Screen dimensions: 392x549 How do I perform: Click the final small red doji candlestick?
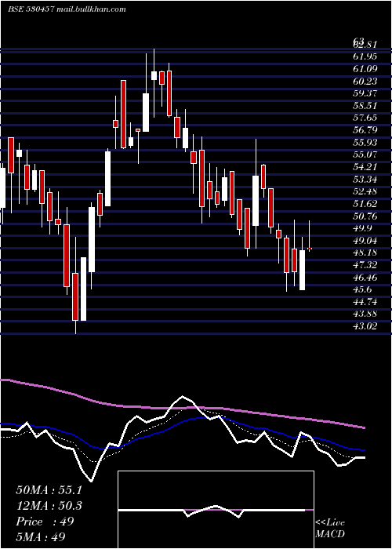click(x=310, y=249)
